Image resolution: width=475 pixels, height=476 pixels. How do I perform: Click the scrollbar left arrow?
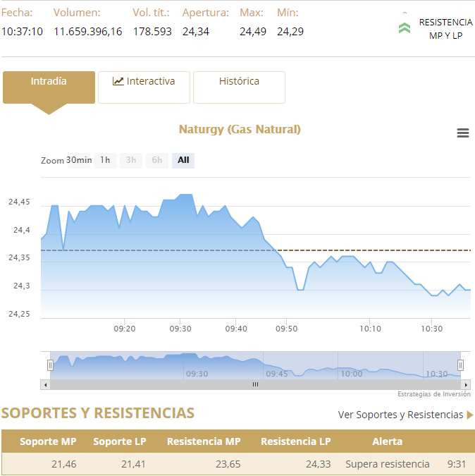(x=46, y=384)
